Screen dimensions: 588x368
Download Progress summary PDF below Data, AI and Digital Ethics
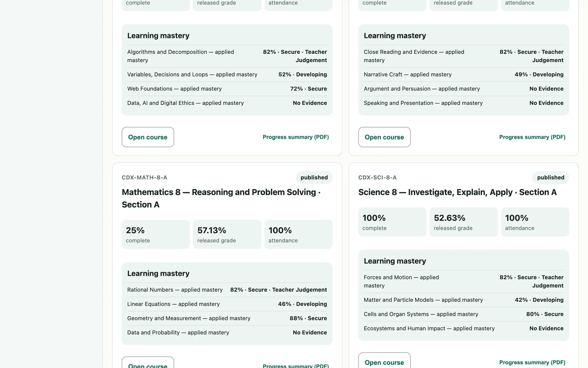[296, 137]
